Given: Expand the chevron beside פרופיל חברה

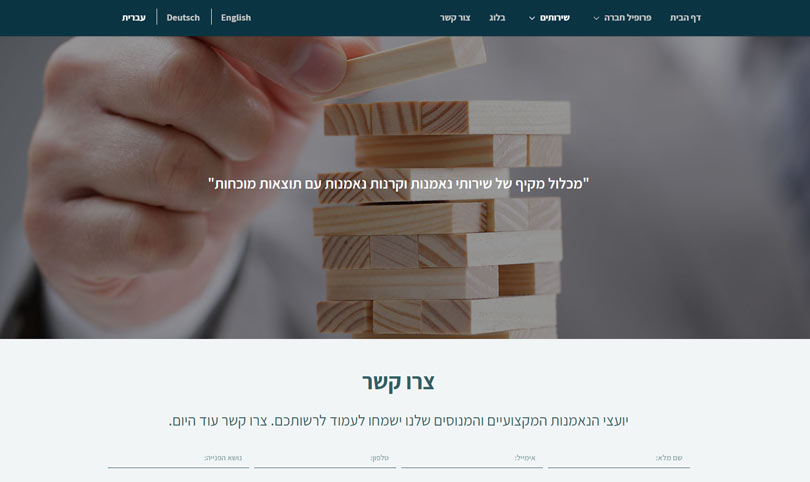Looking at the screenshot, I should click(x=596, y=18).
